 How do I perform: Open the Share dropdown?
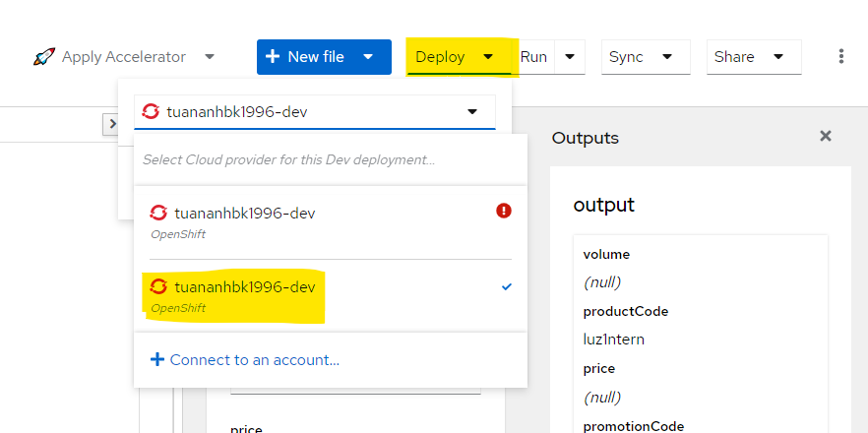click(x=754, y=57)
